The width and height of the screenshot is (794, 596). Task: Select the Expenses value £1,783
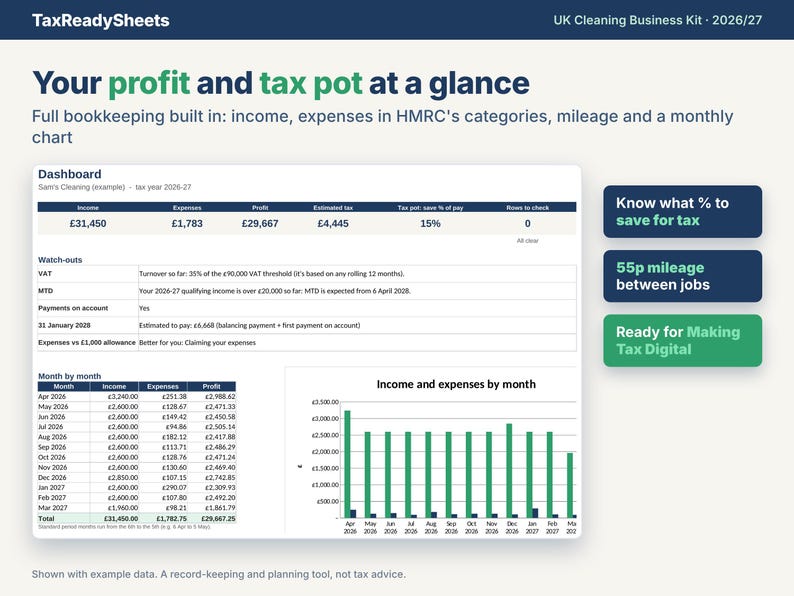pos(187,223)
